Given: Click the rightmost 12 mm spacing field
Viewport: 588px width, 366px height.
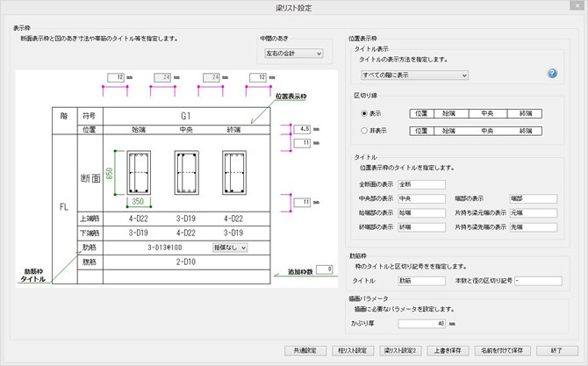Looking at the screenshot, I should [258, 77].
